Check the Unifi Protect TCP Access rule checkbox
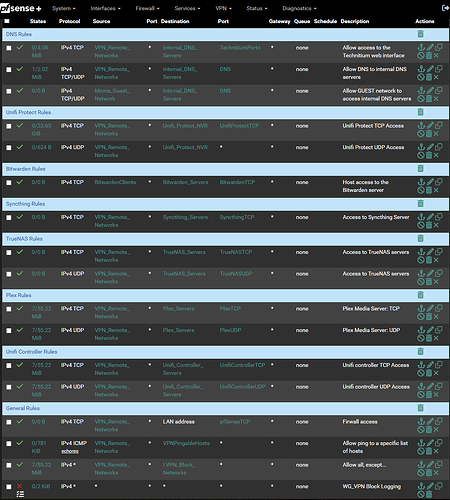This screenshot has width=450, height=500. [9, 126]
